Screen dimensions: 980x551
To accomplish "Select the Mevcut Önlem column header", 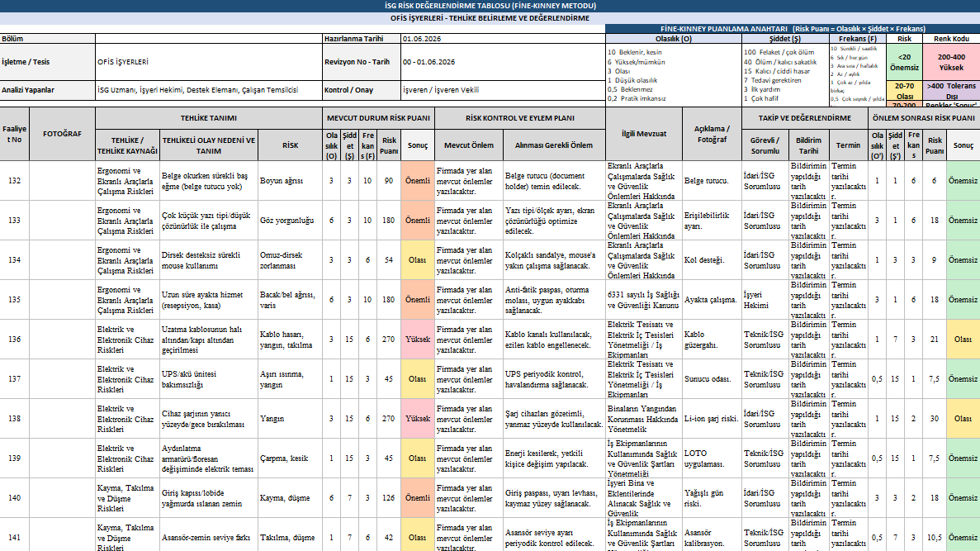I will [x=469, y=145].
